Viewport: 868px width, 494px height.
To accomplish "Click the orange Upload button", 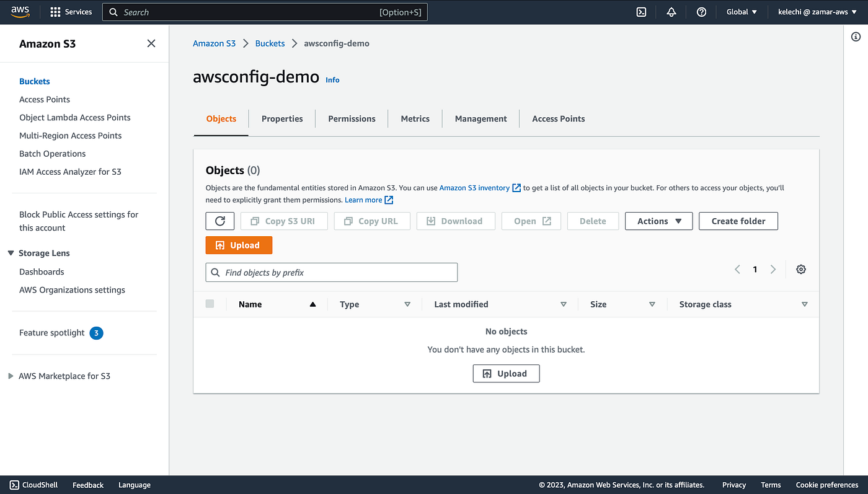I will pos(239,245).
